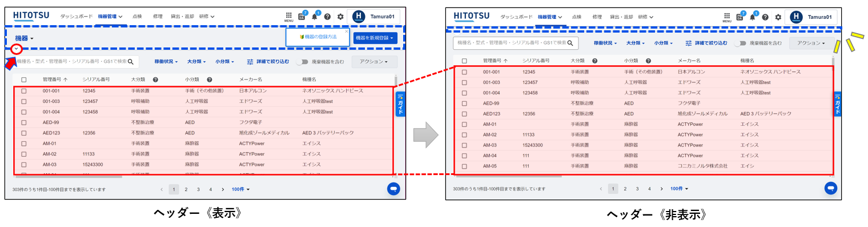Click next-page arrow in right pagination
The image size is (868, 227).
click(662, 189)
